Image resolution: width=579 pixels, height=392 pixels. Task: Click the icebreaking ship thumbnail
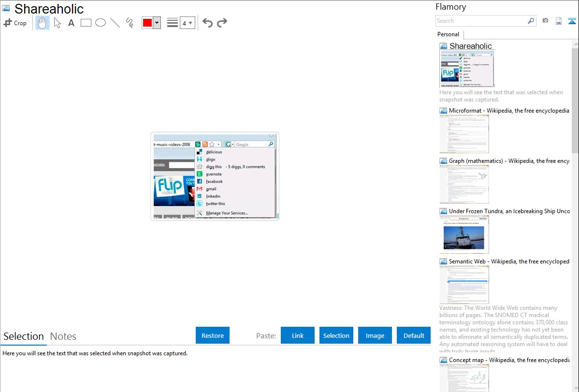click(x=464, y=234)
